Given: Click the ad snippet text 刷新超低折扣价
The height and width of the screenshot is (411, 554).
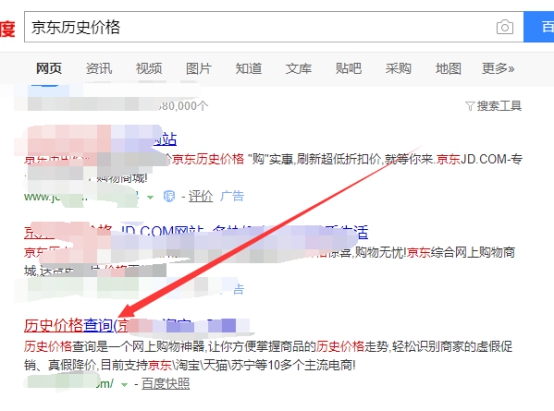Looking at the screenshot, I should 338,159.
